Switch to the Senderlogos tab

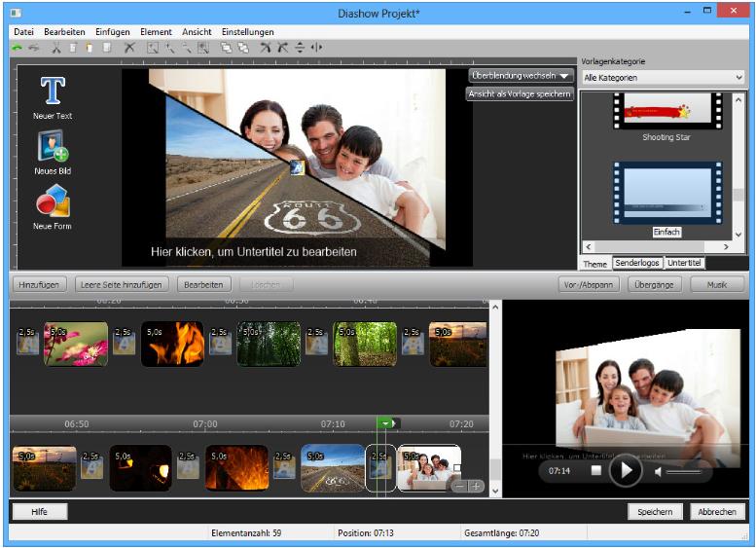coord(637,264)
